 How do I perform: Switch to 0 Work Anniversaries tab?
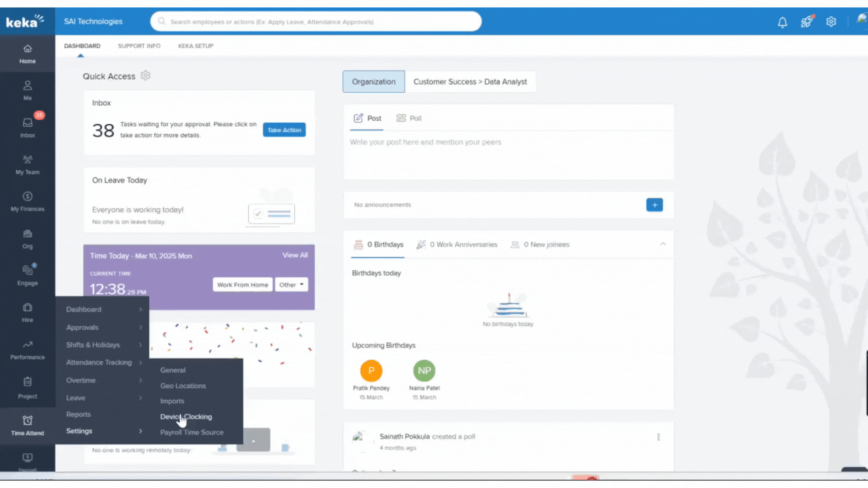pyautogui.click(x=457, y=244)
